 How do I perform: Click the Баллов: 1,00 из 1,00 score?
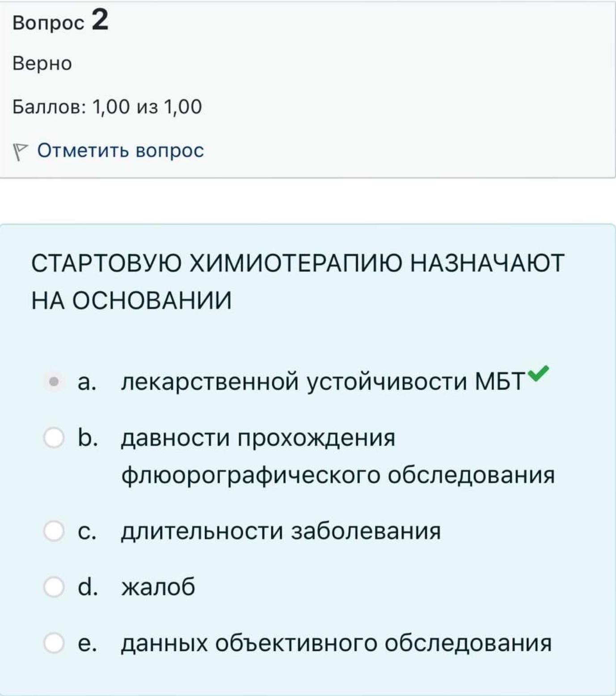107,107
